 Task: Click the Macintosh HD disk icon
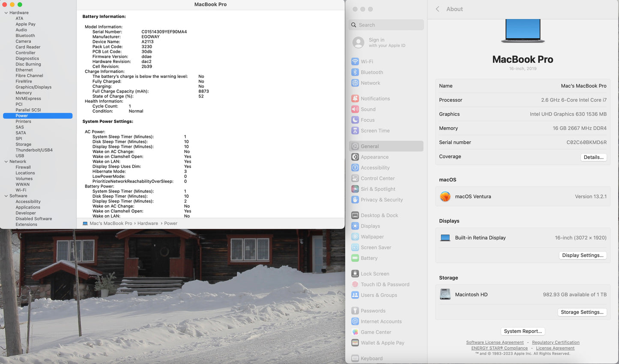pos(445,295)
